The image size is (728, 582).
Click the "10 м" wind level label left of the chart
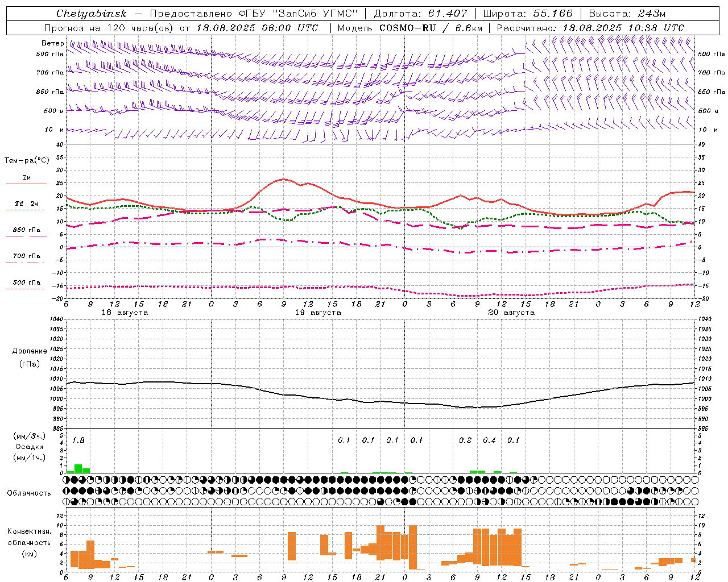click(54, 130)
